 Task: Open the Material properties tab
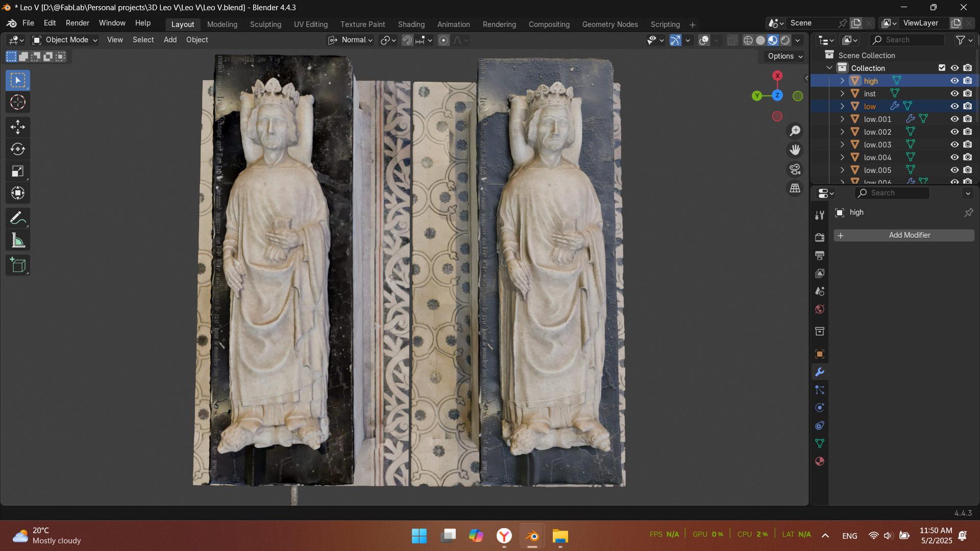pyautogui.click(x=820, y=461)
